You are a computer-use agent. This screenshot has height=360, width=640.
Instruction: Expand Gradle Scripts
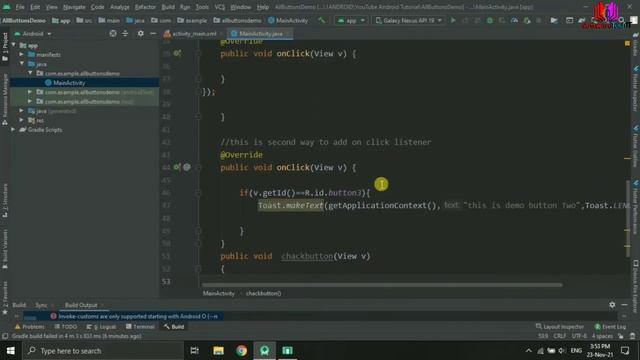tap(13, 129)
